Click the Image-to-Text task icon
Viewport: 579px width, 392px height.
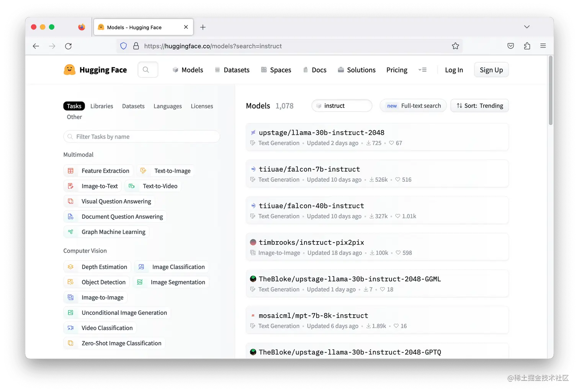70,186
